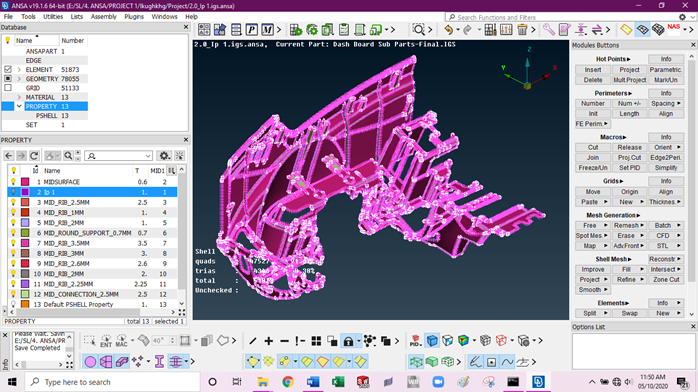Toggle the ELEMENT row checkbox

click(x=8, y=69)
